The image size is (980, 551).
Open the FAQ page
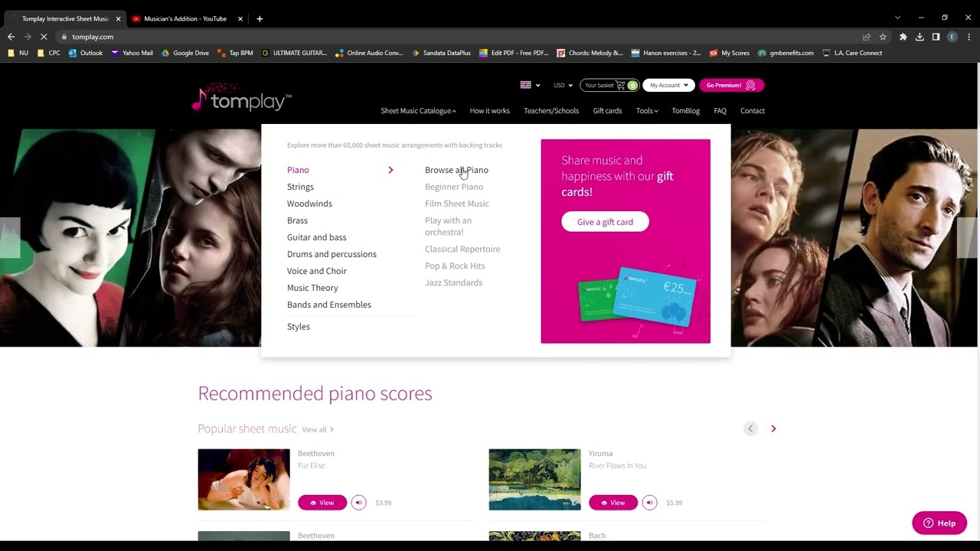click(x=720, y=111)
